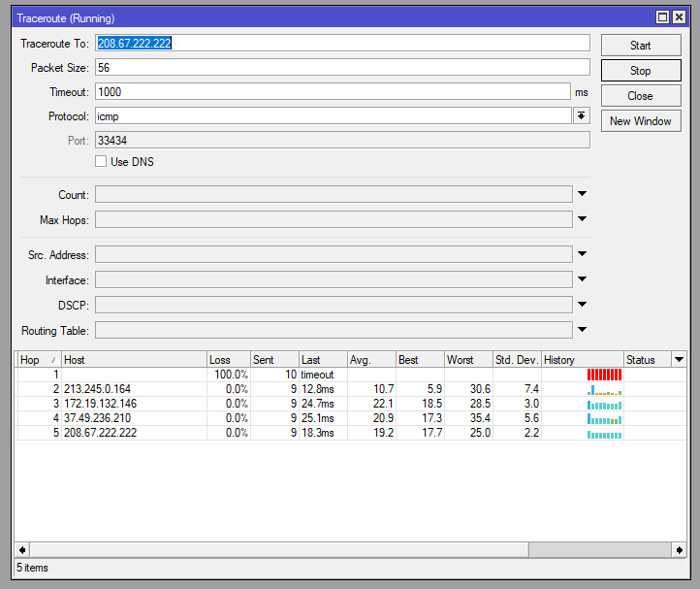Click the timeout value in hop 1

[x=317, y=375]
